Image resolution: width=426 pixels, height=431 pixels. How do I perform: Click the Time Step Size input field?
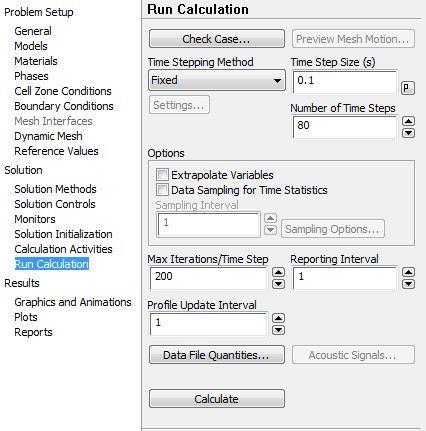coord(345,82)
